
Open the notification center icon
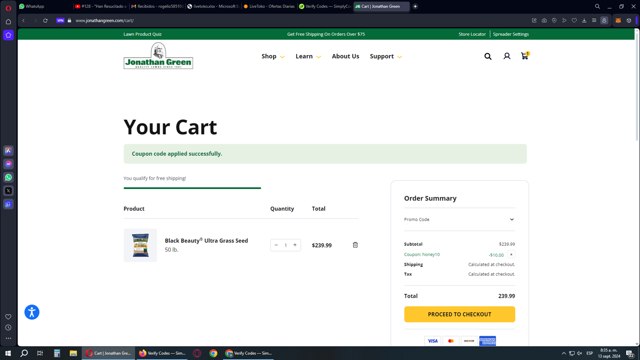coord(630,353)
